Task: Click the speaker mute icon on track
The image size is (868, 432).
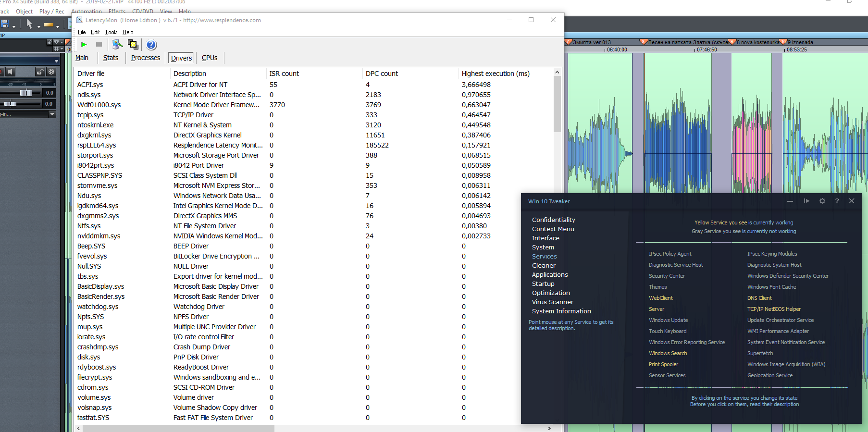Action: (10, 72)
